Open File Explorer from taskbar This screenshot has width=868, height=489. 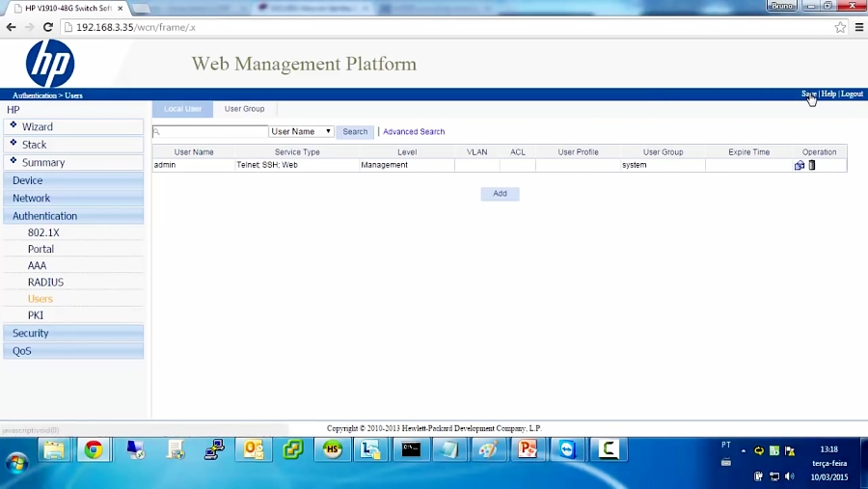click(54, 449)
